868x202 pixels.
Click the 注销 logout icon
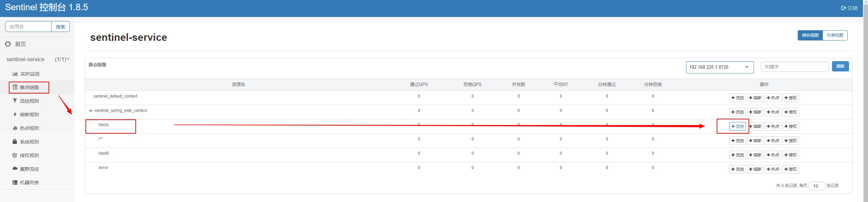844,8
